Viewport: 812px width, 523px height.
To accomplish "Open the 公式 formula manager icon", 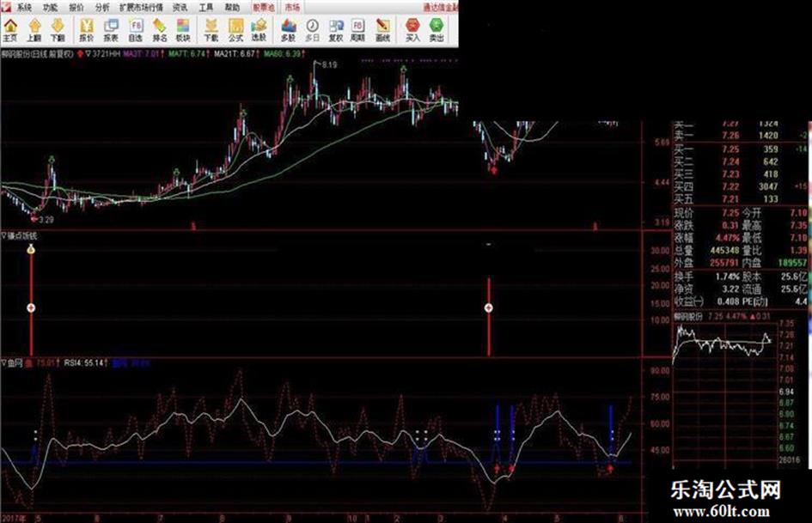I will tap(235, 30).
